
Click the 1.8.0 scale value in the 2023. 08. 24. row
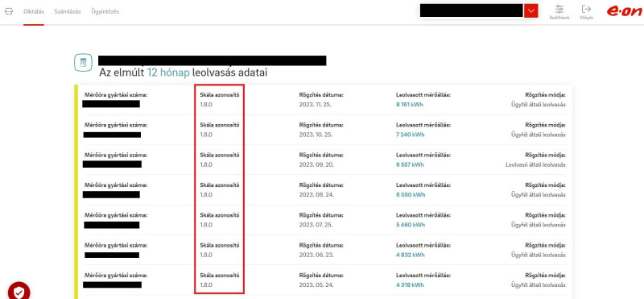[206, 194]
